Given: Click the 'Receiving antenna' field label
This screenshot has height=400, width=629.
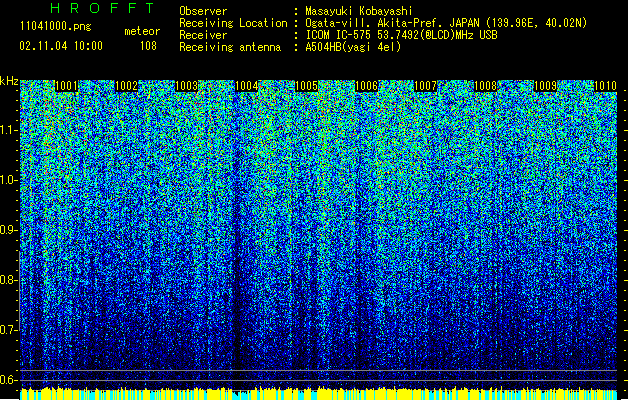Looking at the screenshot, I should pos(230,47).
